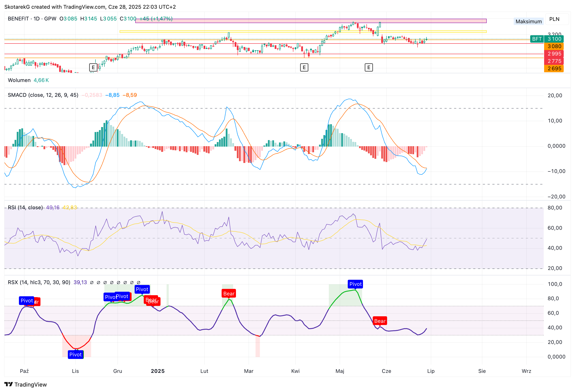Image resolution: width=575 pixels, height=392 pixels.
Task: Click the Wolumen value 4,66 K
Action: (x=41, y=80)
